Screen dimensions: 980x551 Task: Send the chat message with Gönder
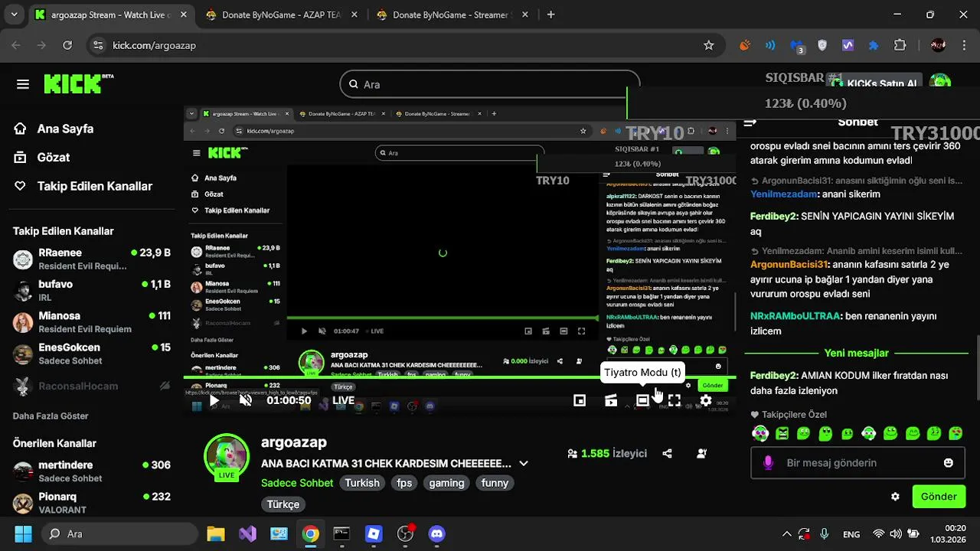coord(939,497)
